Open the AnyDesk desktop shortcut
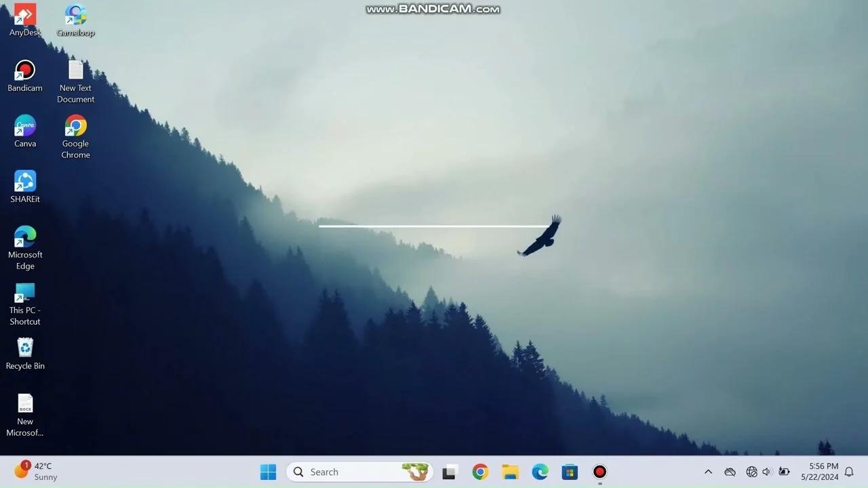The height and width of the screenshot is (488, 868). [x=25, y=15]
